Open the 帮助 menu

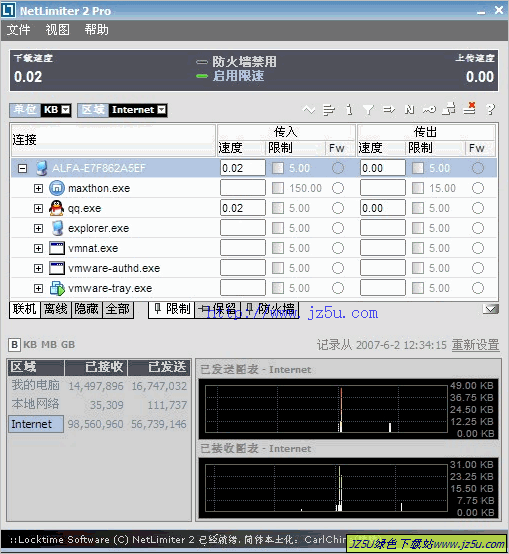[x=96, y=30]
